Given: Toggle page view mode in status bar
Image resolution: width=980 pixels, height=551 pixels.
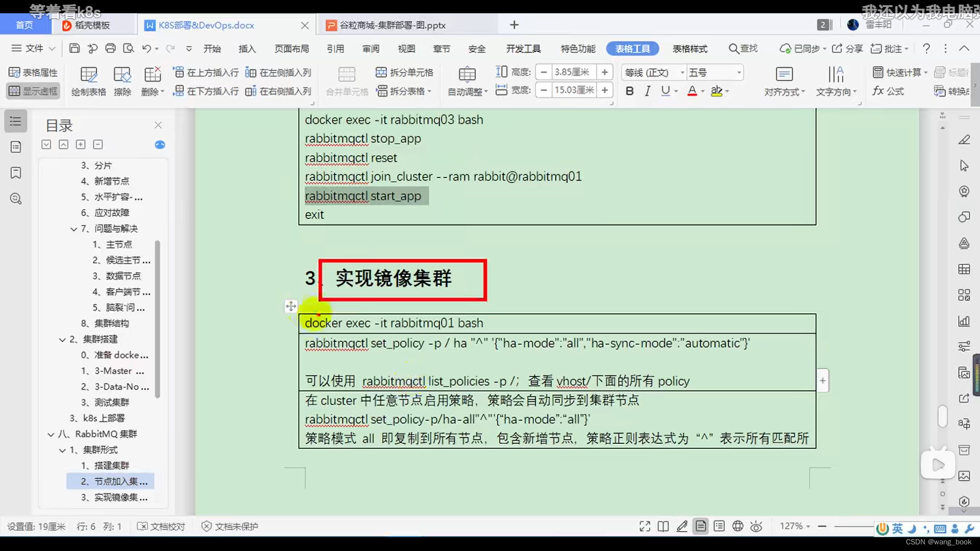Looking at the screenshot, I should point(701,527).
